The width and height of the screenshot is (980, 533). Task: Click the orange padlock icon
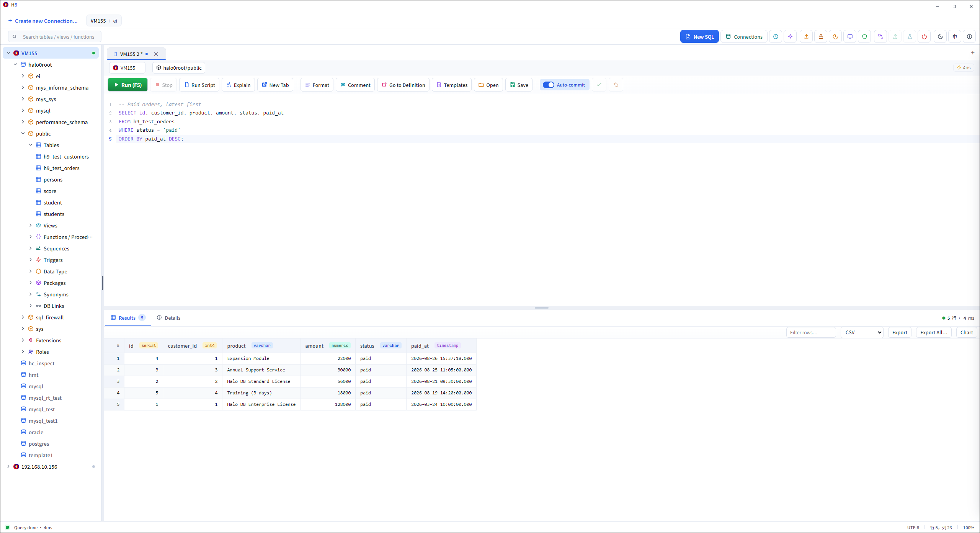821,37
